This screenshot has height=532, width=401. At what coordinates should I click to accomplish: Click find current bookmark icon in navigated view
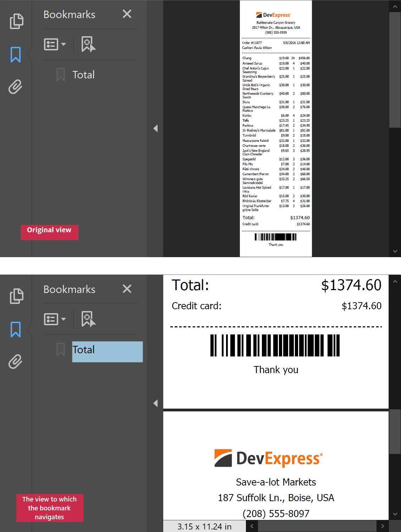point(88,319)
